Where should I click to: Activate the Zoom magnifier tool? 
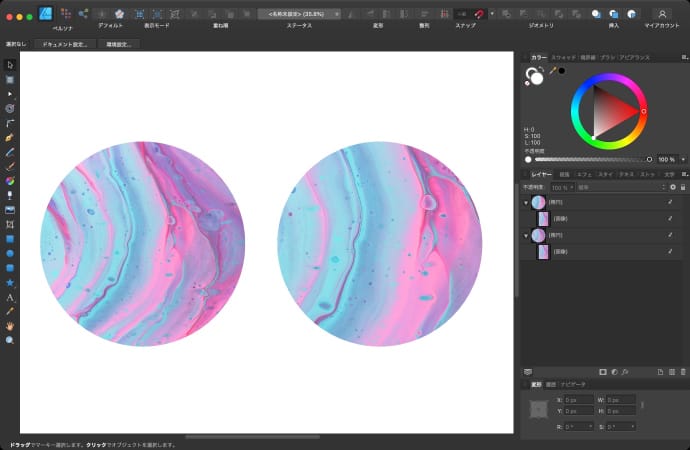(x=10, y=340)
